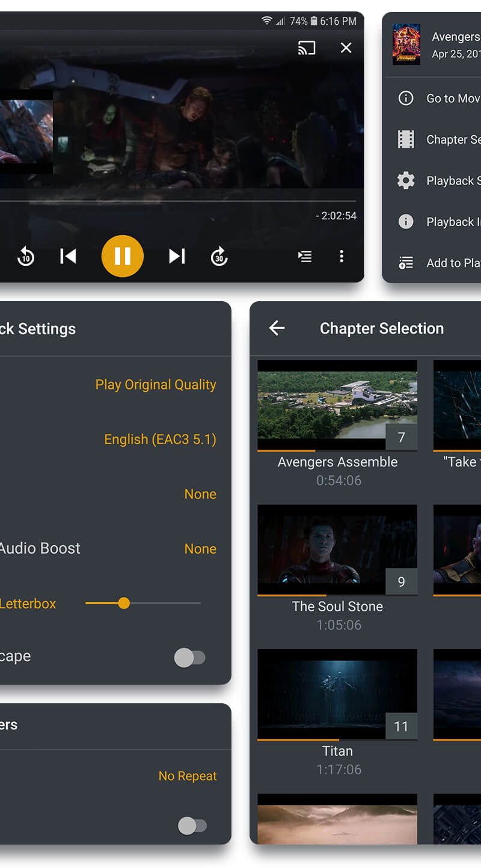Tap the 6:16 PM clock

[x=338, y=21]
